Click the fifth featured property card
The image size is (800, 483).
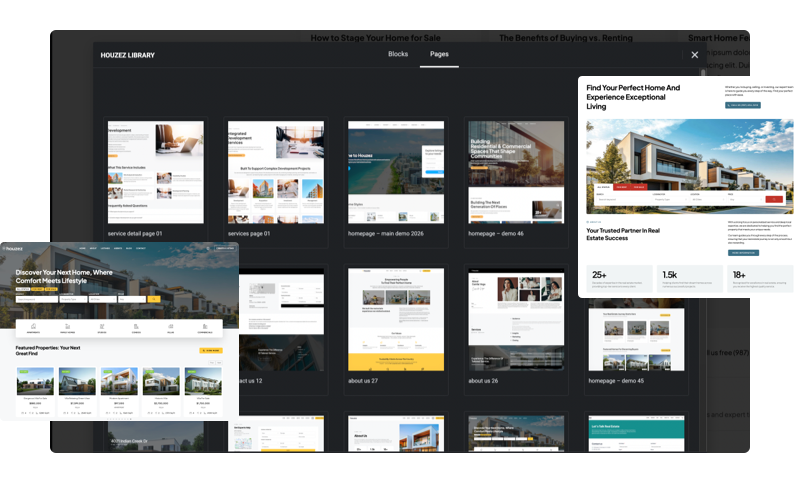tap(203, 391)
